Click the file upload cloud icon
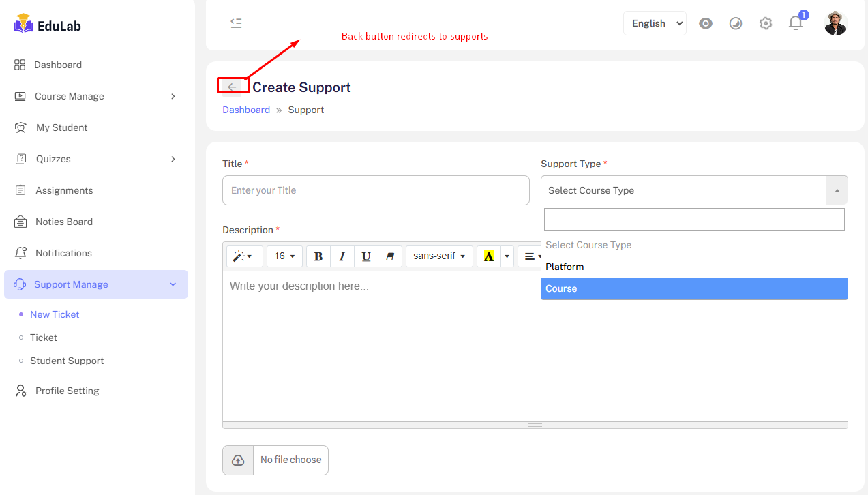Image resolution: width=868 pixels, height=495 pixels. coord(238,460)
